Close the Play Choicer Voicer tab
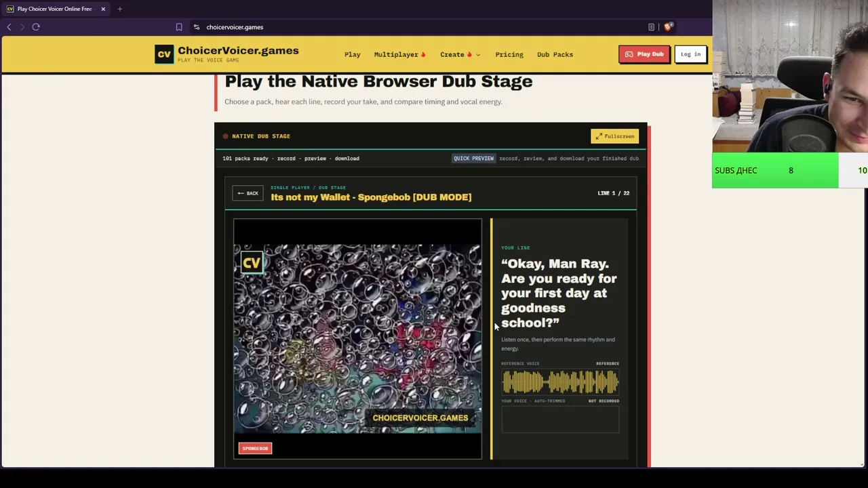Screen dimensions: 868x488 (103, 9)
